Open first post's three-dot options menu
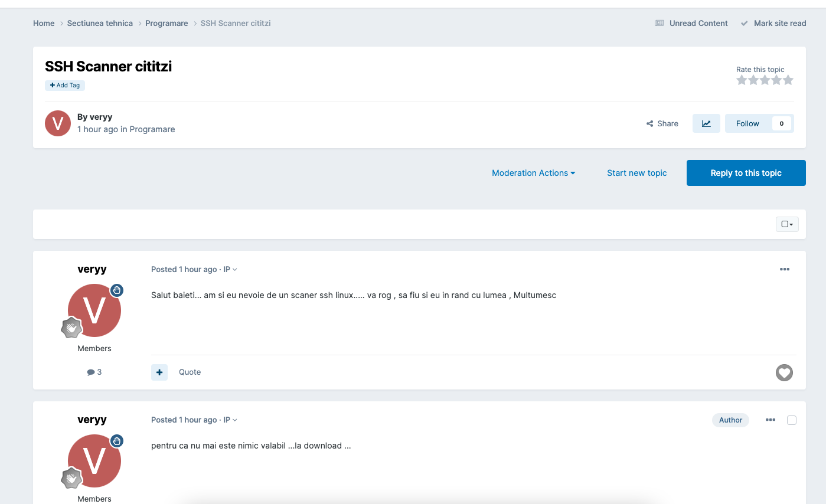This screenshot has width=826, height=504. [x=784, y=269]
